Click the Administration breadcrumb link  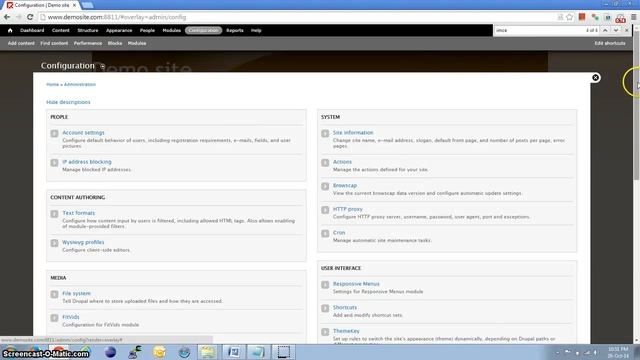(x=80, y=84)
